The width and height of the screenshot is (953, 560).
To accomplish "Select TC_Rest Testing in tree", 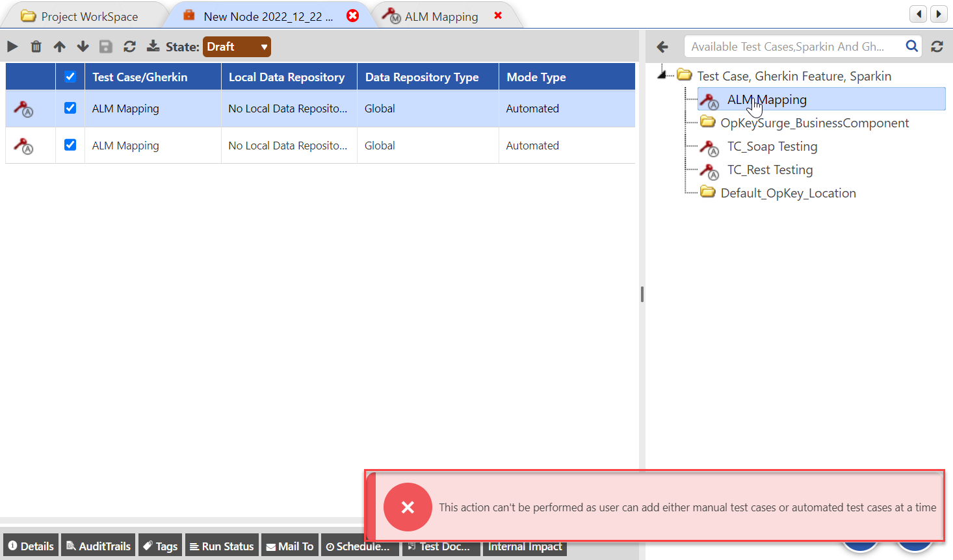I will point(770,170).
